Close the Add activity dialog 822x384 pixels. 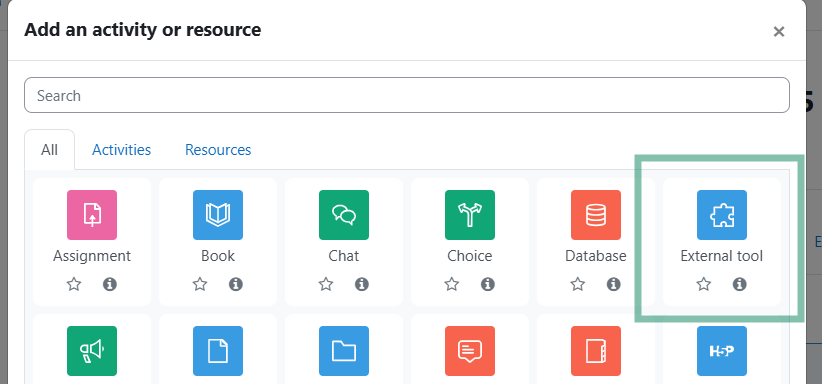tap(778, 31)
